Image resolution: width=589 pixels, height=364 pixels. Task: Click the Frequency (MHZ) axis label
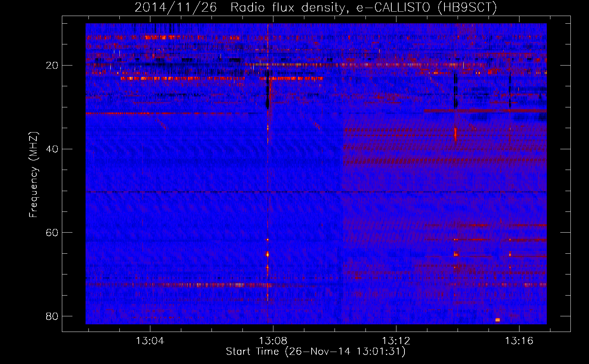point(33,175)
